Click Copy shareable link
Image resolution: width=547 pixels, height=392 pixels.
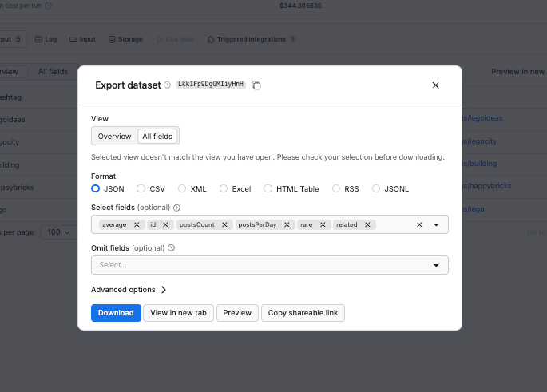click(303, 313)
